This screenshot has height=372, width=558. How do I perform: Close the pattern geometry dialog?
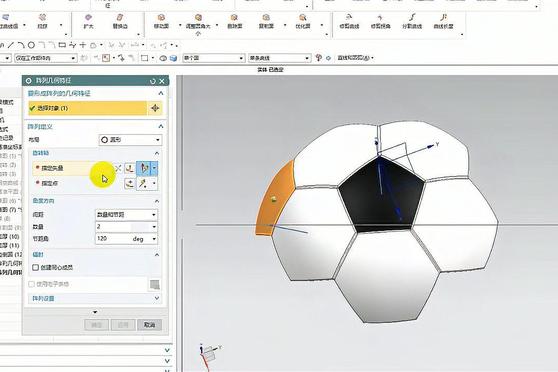[162, 81]
